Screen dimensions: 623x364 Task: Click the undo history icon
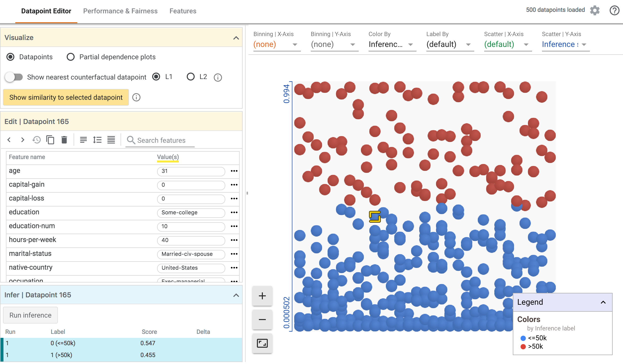coord(37,140)
